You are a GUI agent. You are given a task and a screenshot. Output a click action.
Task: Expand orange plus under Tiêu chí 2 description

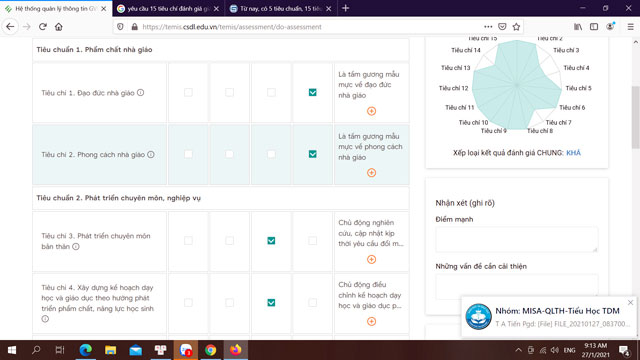pos(371,173)
